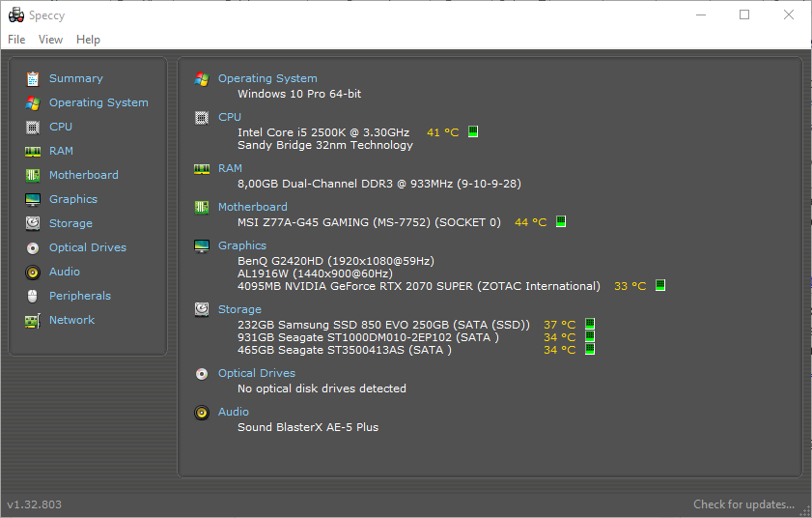Click the speaker icon beside Audio heading
This screenshot has width=812, height=518.
(x=202, y=413)
